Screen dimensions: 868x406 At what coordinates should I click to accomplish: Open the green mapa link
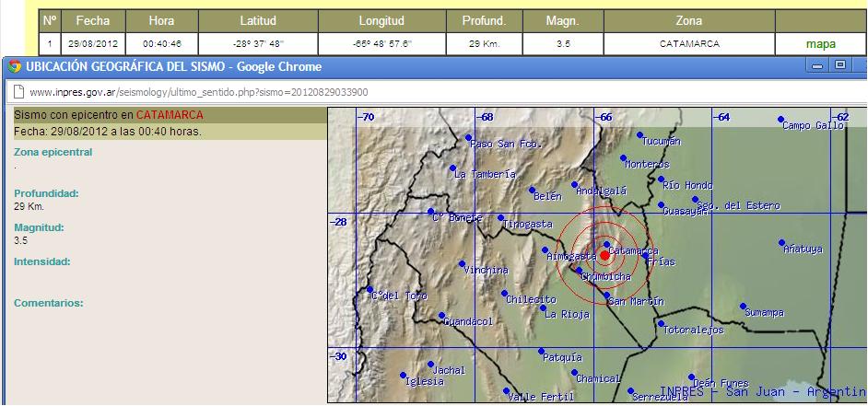coord(820,43)
